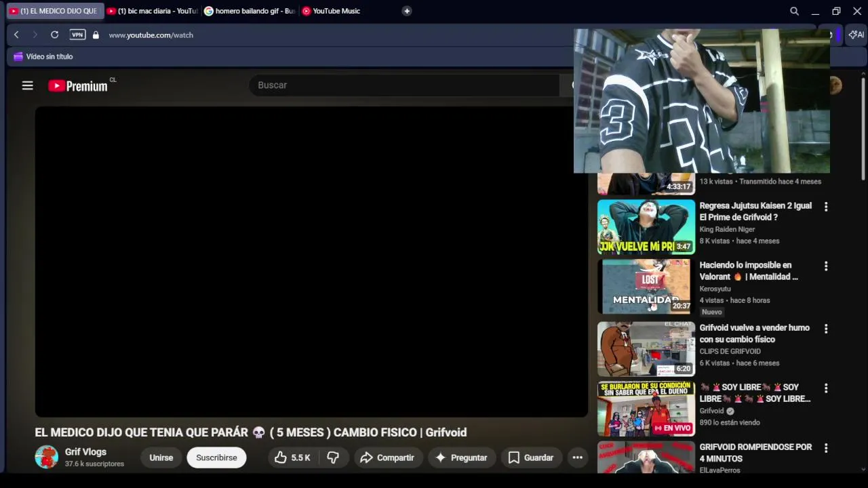Click 37.6 k suscriptores text

click(94, 464)
